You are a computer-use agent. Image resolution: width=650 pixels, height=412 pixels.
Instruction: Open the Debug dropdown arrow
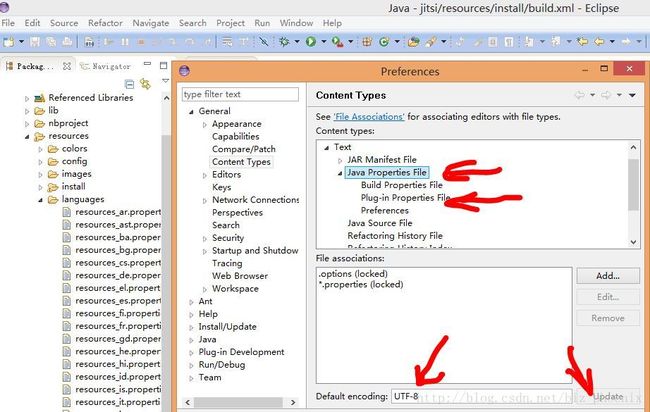pos(297,41)
